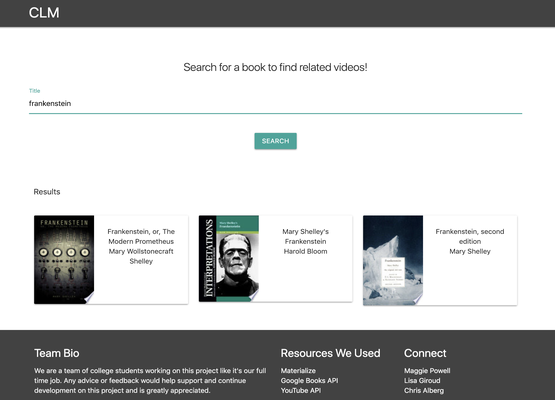
Task: Click the "Search for a book" heading
Action: pyautogui.click(x=275, y=67)
